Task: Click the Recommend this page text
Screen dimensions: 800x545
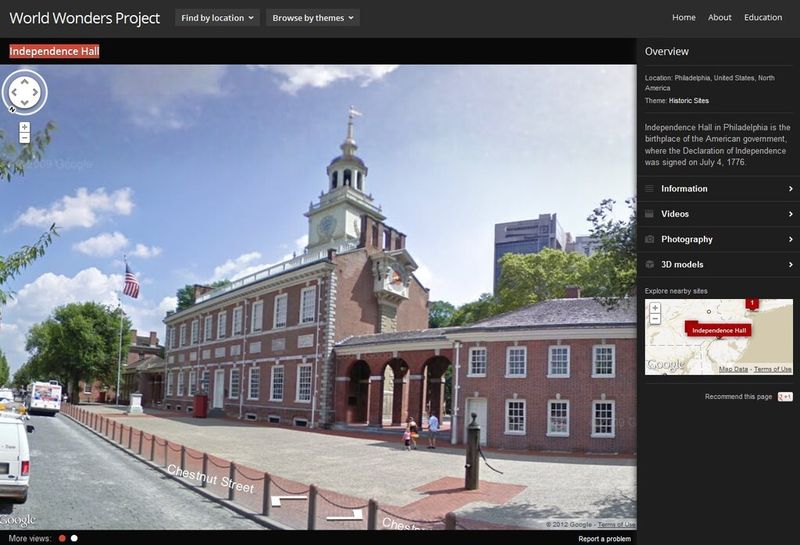Action: point(738,397)
